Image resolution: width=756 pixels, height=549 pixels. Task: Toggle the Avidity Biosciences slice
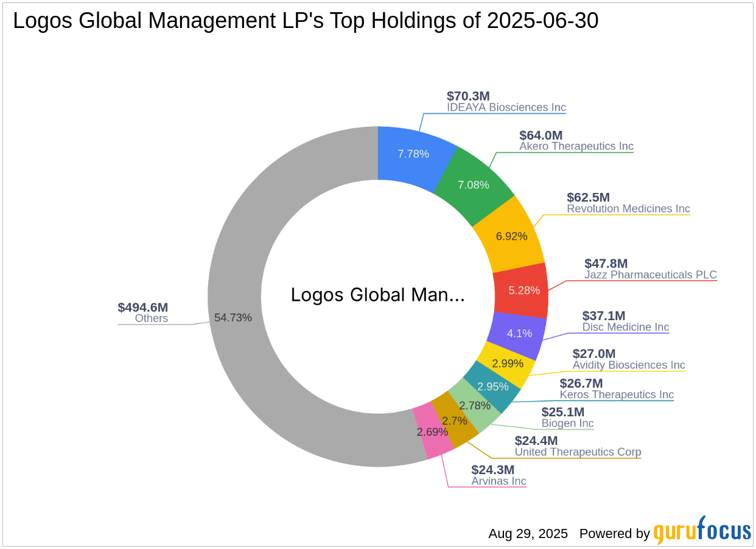[x=509, y=363]
